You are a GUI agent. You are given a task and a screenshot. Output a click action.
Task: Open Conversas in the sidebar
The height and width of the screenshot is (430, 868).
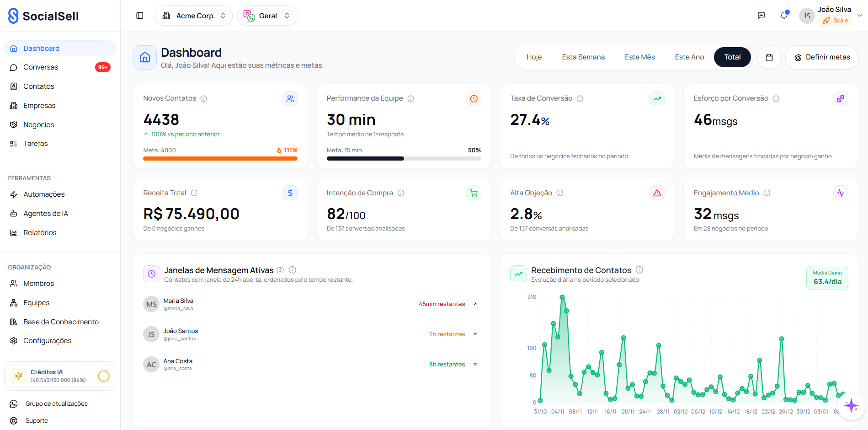point(41,67)
